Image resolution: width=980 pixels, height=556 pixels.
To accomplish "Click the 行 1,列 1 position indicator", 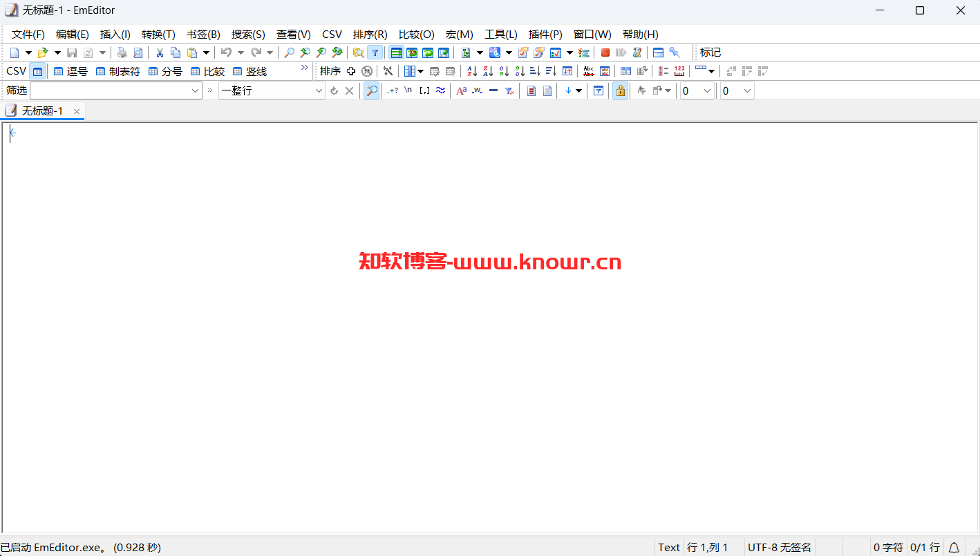I will [x=708, y=547].
